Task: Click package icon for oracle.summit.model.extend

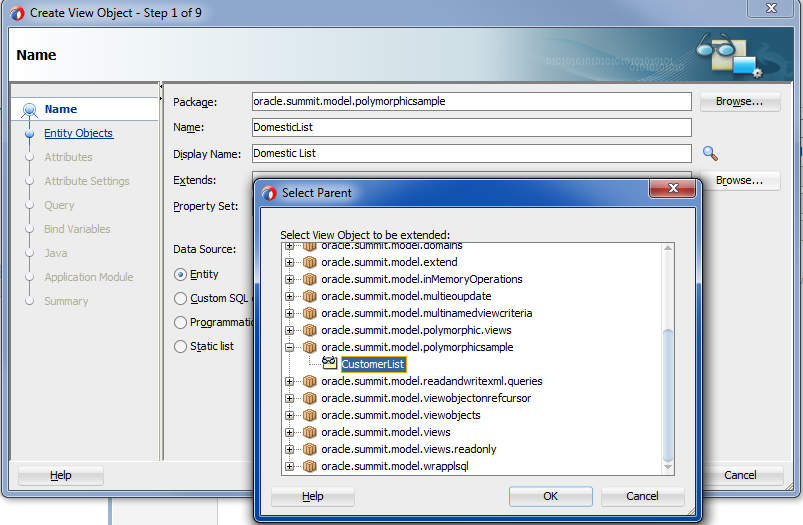Action: click(x=309, y=262)
